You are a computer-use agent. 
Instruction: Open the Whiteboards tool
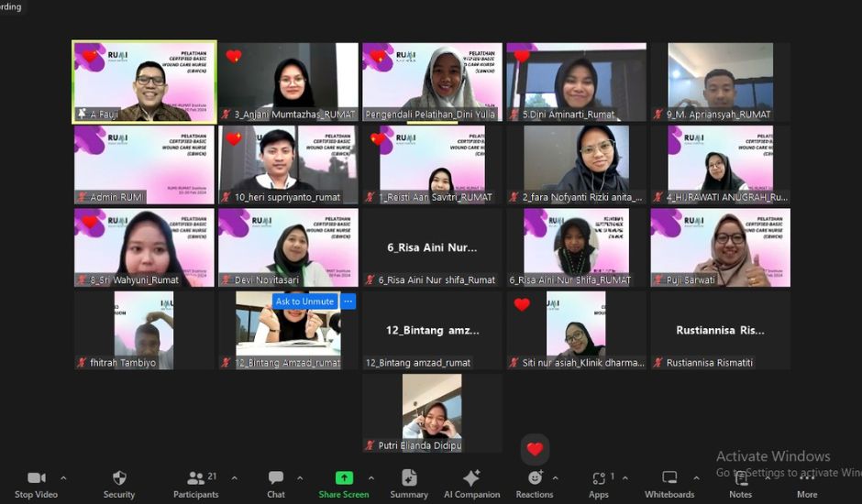[669, 478]
